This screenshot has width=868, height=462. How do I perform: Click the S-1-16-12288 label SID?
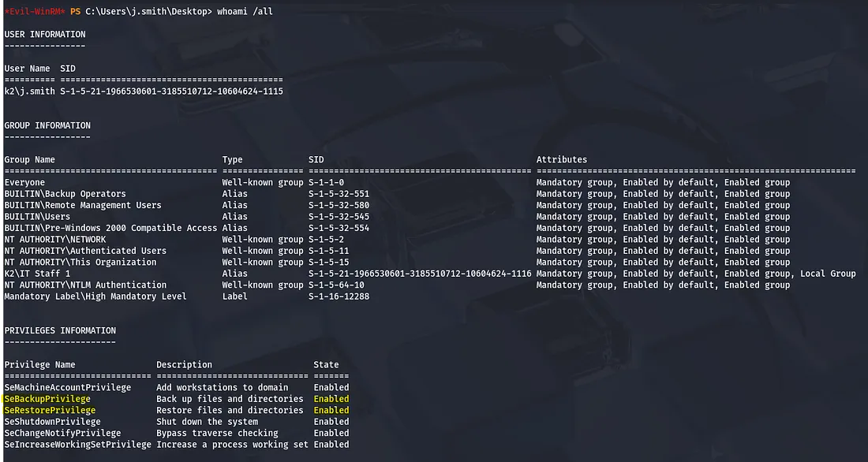pos(339,296)
